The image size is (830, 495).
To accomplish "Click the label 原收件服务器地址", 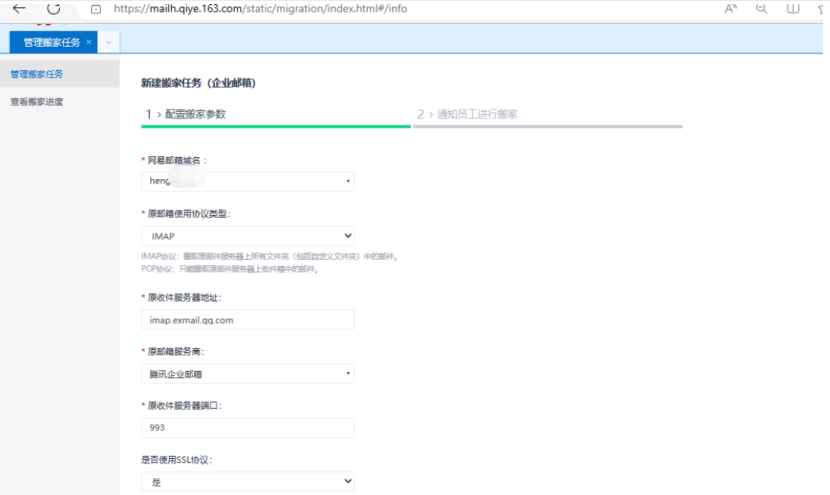I will point(184,298).
